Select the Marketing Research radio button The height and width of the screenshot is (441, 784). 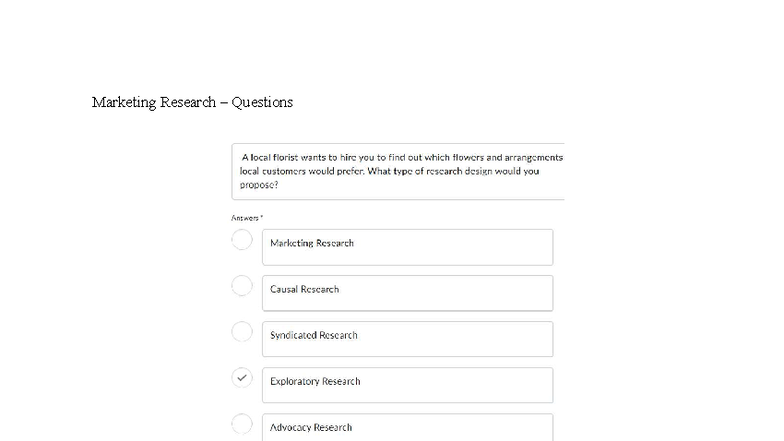pyautogui.click(x=242, y=240)
